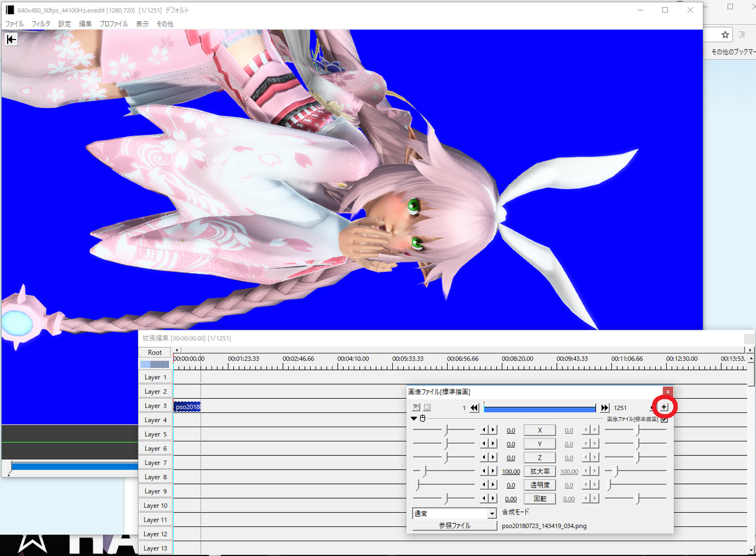Click the 回転 button
The image size is (756, 556).
click(539, 498)
